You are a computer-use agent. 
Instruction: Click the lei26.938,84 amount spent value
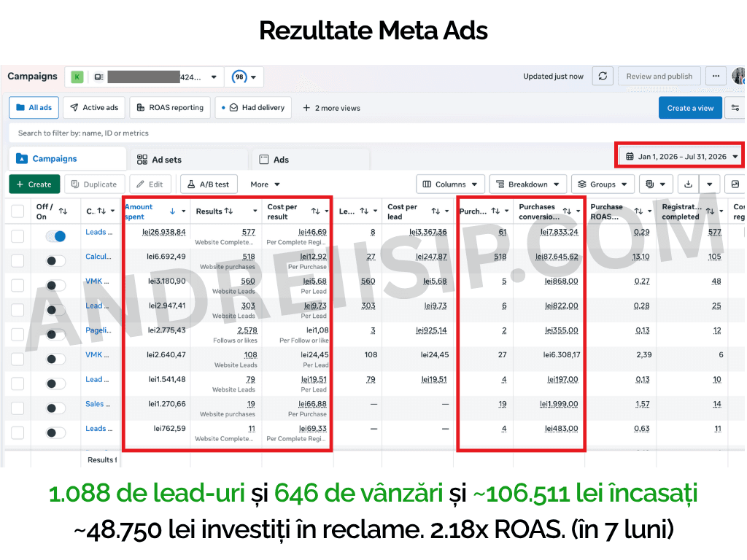164,232
